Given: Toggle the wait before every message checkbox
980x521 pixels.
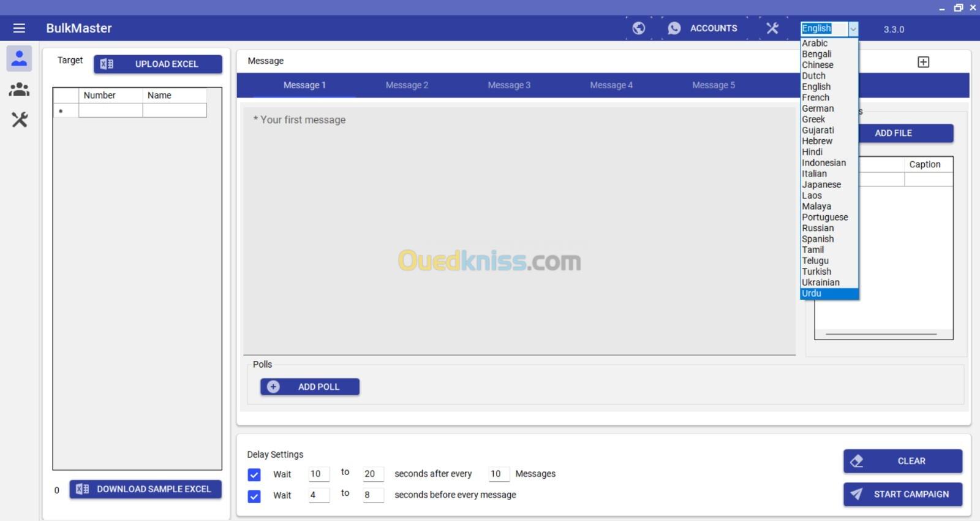Looking at the screenshot, I should coord(254,496).
